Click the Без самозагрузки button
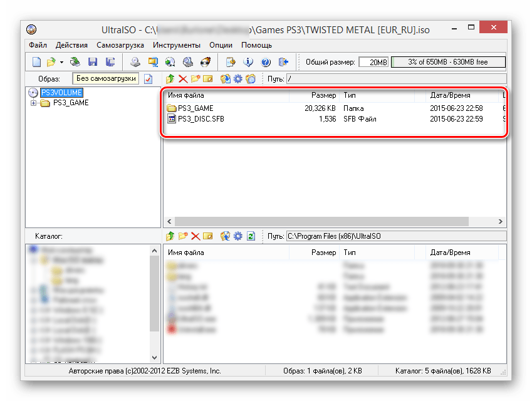532x401 pixels. (x=105, y=79)
